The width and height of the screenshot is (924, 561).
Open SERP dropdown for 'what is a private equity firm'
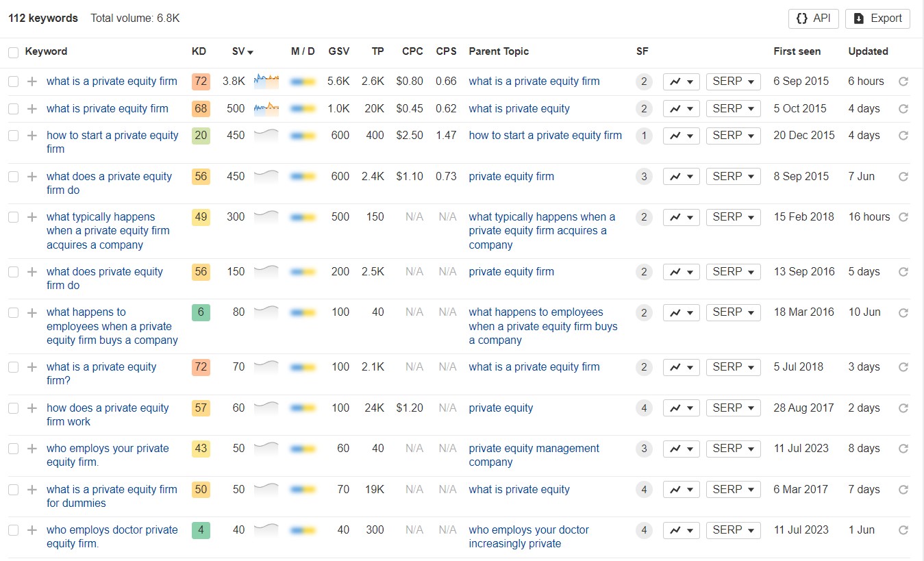tap(733, 82)
